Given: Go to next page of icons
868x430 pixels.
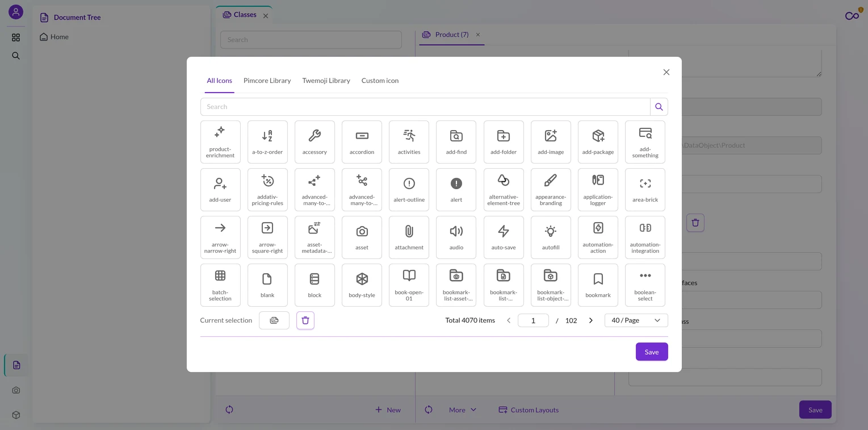Looking at the screenshot, I should click(590, 320).
